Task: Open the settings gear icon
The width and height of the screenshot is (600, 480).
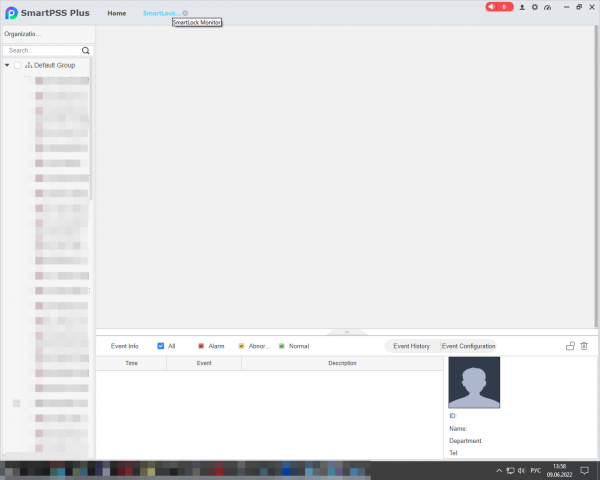Action: [535, 7]
